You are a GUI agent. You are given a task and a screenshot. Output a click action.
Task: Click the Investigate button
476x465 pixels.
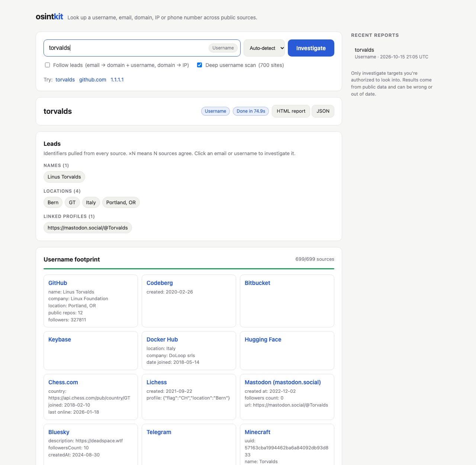[x=311, y=48]
